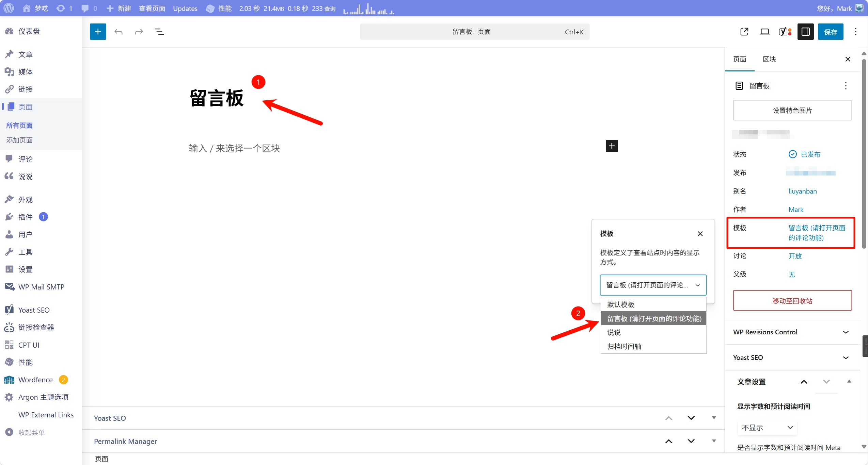Switch to the 区块 block tab
This screenshot has width=868, height=465.
point(769,59)
